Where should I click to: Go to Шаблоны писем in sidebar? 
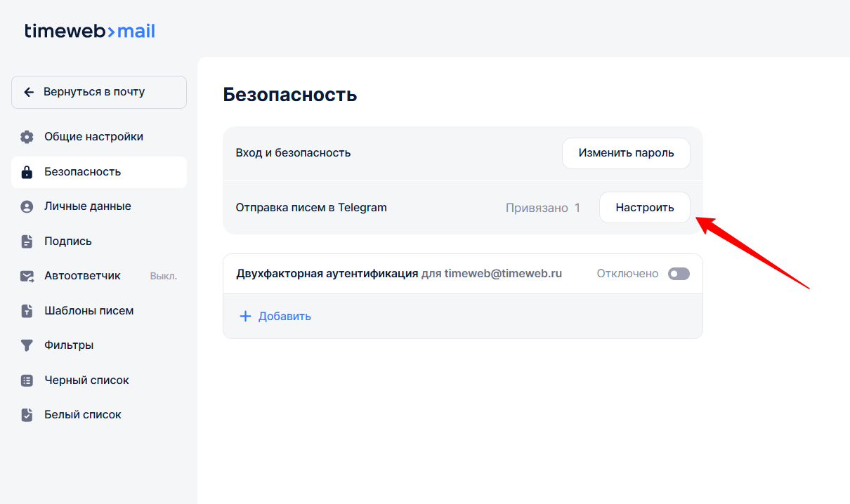click(x=89, y=311)
